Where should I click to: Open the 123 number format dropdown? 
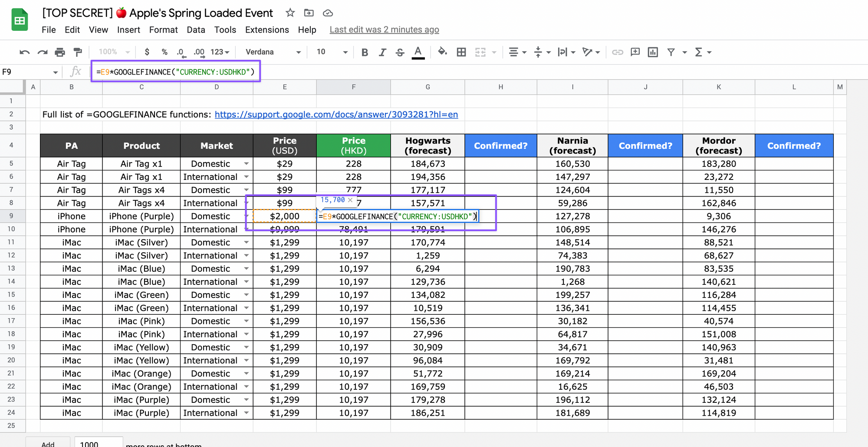[220, 52]
